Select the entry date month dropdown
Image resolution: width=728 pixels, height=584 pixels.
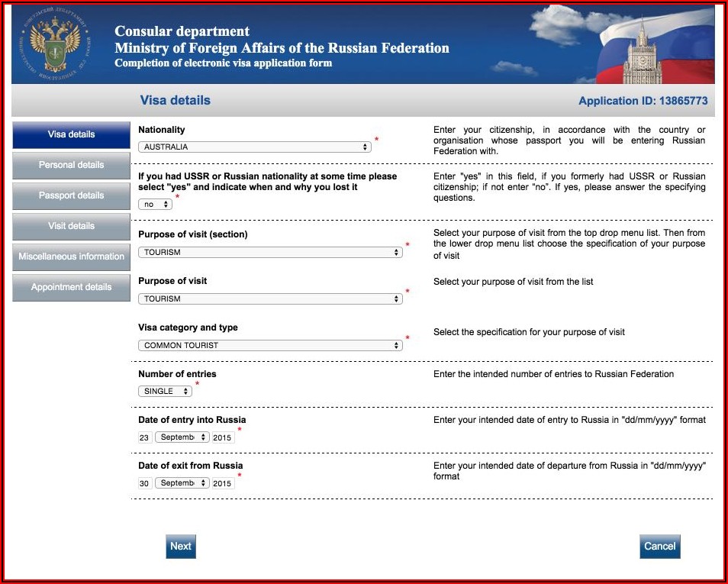[182, 437]
